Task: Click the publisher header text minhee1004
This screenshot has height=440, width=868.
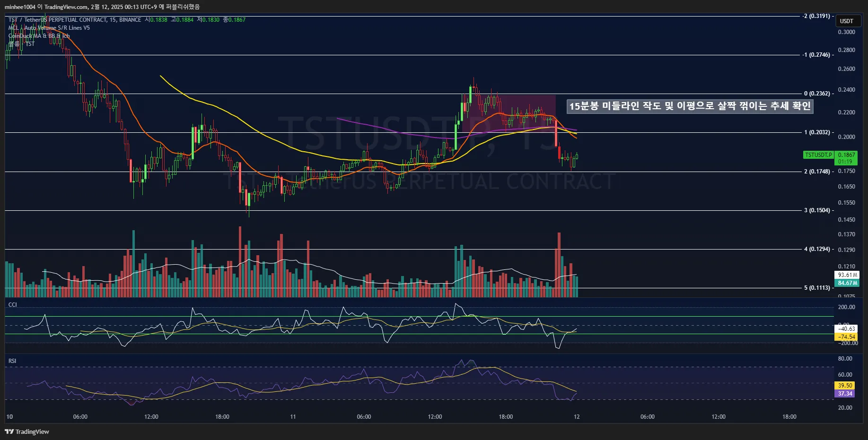Action: [x=20, y=7]
